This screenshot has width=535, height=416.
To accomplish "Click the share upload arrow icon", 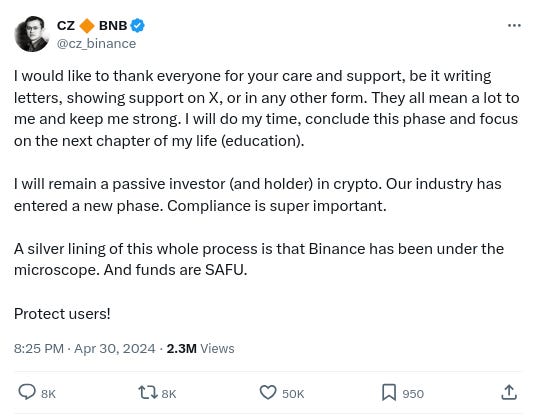I will (509, 392).
